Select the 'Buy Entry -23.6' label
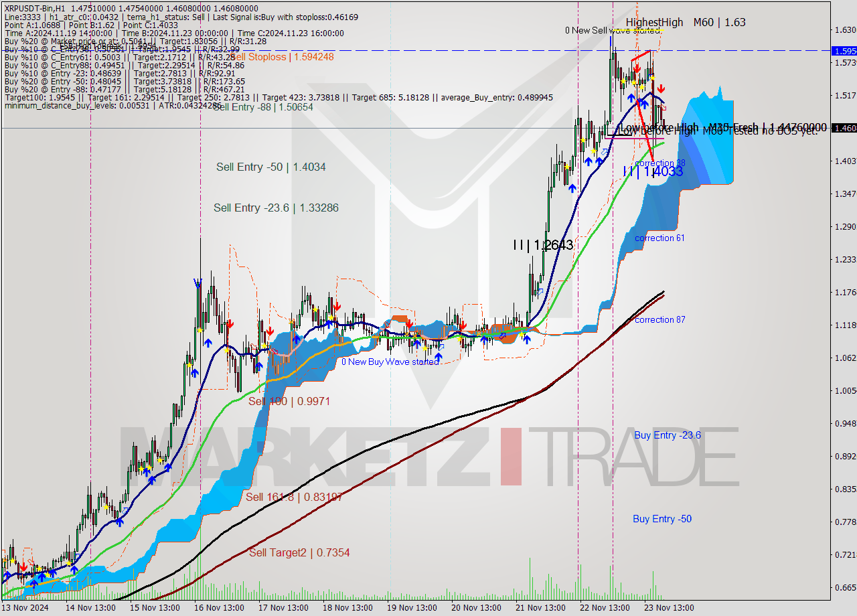857x616 pixels. (x=667, y=435)
